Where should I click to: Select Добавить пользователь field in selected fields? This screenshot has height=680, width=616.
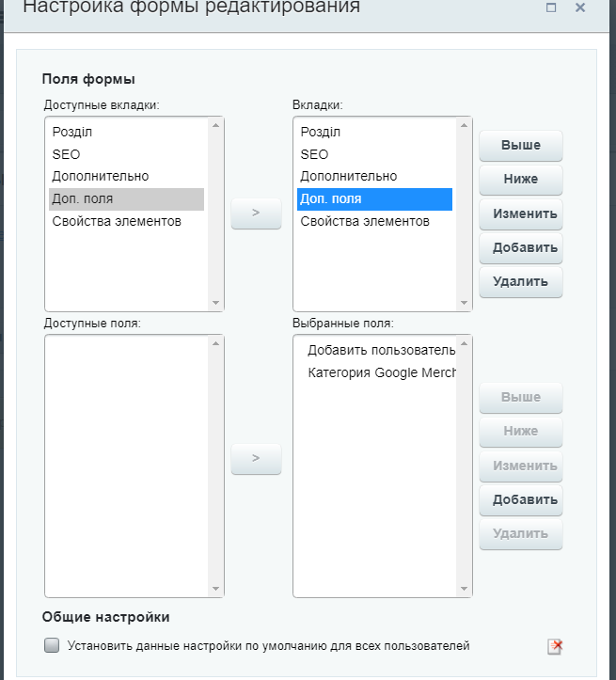376,350
